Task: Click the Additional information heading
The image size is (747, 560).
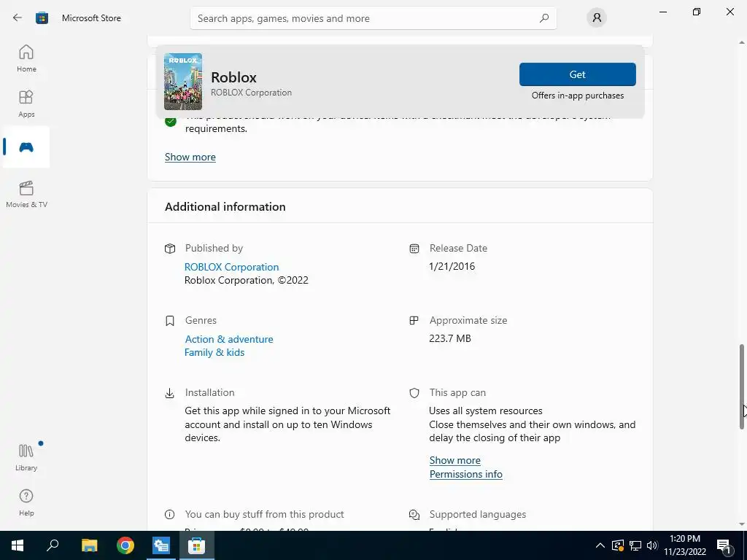Action: [225, 206]
